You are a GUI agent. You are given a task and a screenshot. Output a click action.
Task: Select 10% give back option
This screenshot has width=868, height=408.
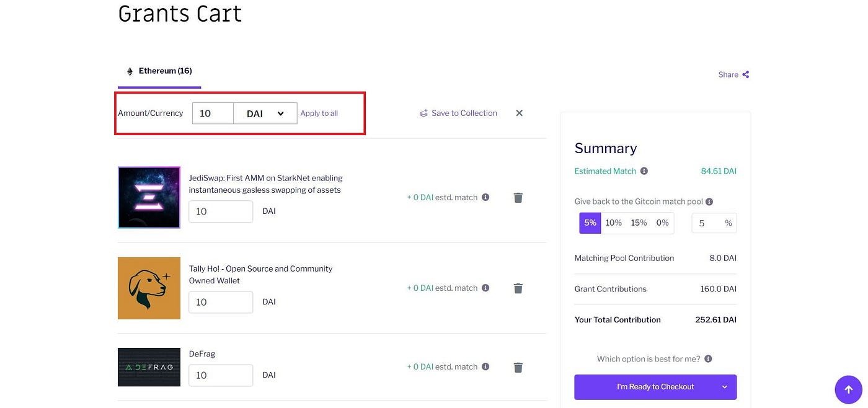(x=613, y=223)
